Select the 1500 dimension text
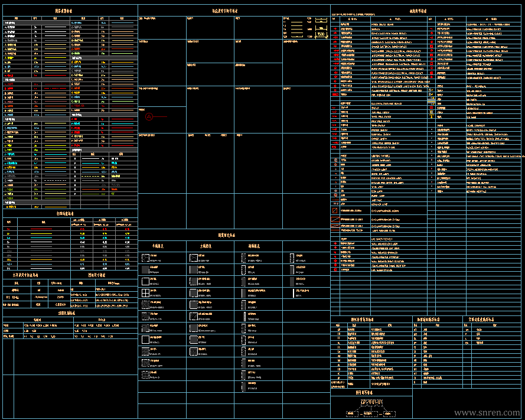 (x=321, y=34)
